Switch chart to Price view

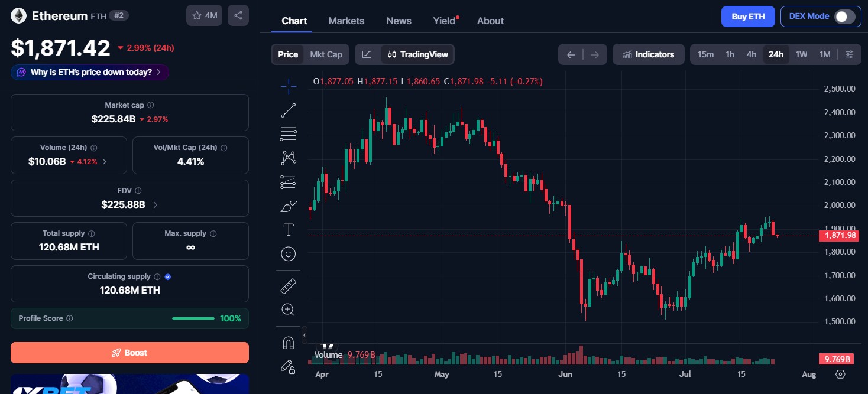(x=288, y=54)
